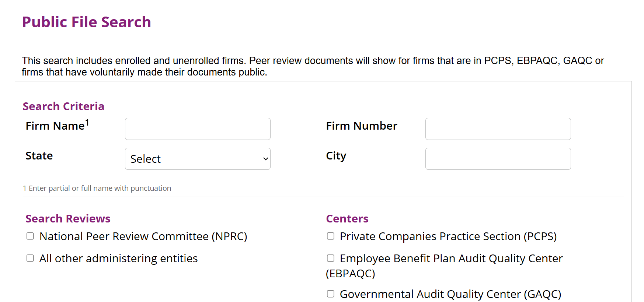Enable the Private Companies Practice Section checkbox
Image resolution: width=644 pixels, height=302 pixels.
click(331, 236)
